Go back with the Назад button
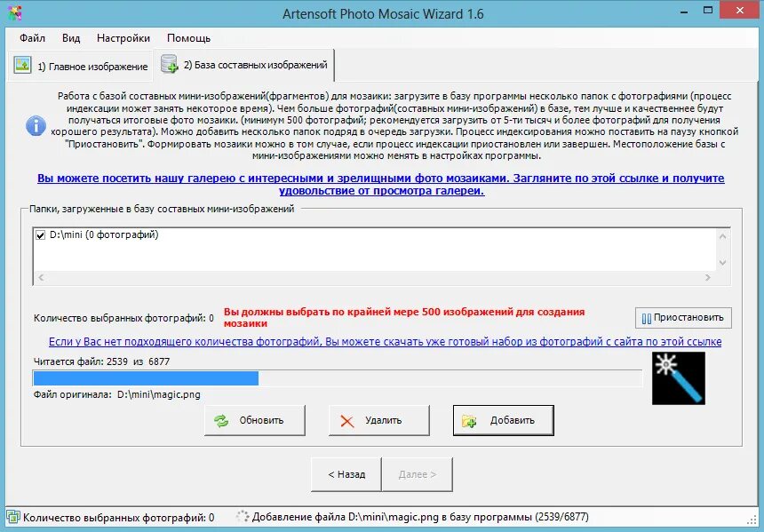 (346, 474)
